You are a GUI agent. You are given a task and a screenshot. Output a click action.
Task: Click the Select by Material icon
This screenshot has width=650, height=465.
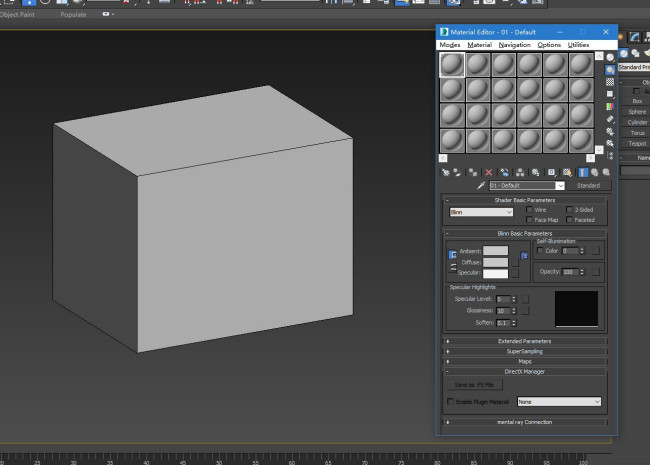click(x=610, y=143)
